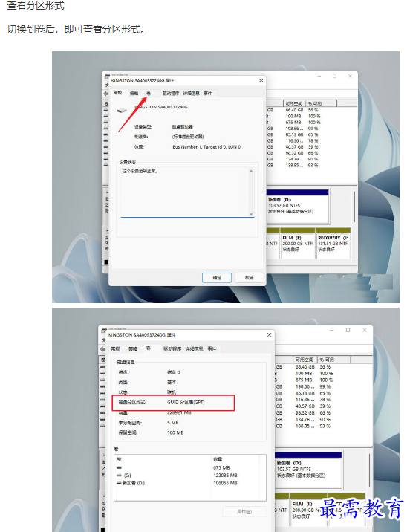Image resolution: width=410 pixels, height=532 pixels.
Task: Click the GUID 分区表(GPT) value
Action: (x=186, y=403)
